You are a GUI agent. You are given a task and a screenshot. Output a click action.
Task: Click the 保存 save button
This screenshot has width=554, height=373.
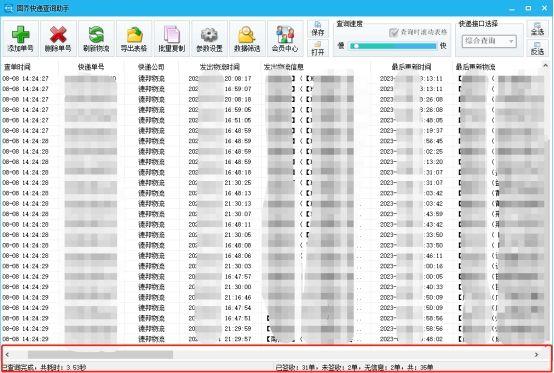coord(318,29)
